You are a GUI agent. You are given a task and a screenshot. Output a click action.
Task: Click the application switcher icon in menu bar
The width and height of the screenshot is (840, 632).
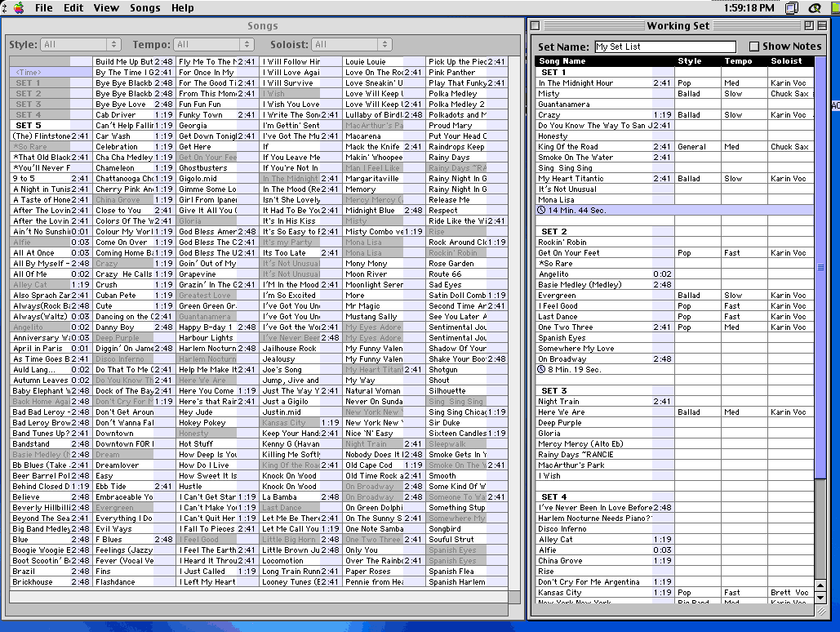pyautogui.click(x=792, y=8)
